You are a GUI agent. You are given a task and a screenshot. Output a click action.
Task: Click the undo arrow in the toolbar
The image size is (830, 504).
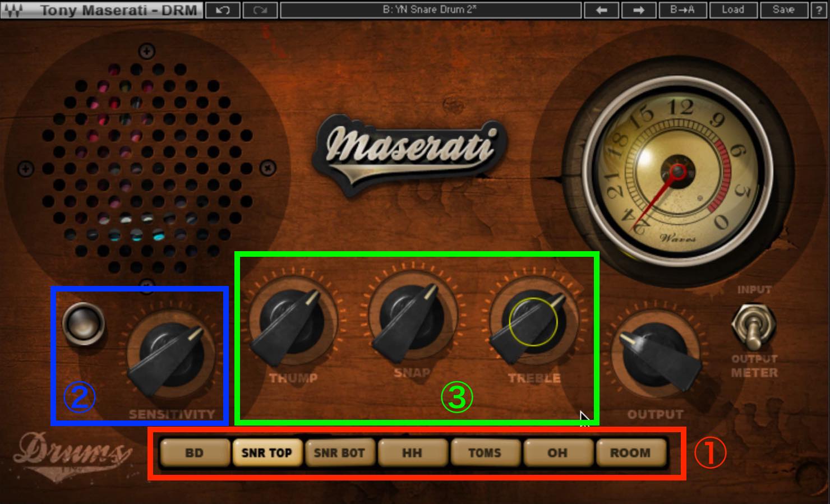[222, 10]
